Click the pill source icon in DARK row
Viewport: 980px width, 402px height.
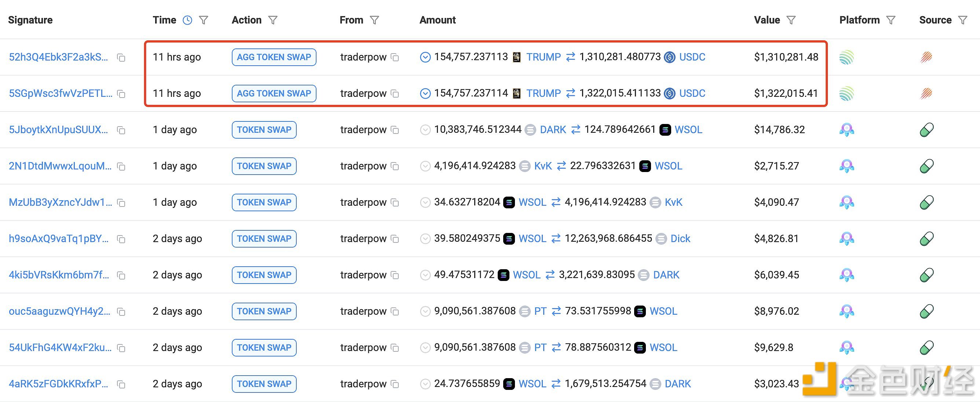pyautogui.click(x=926, y=130)
